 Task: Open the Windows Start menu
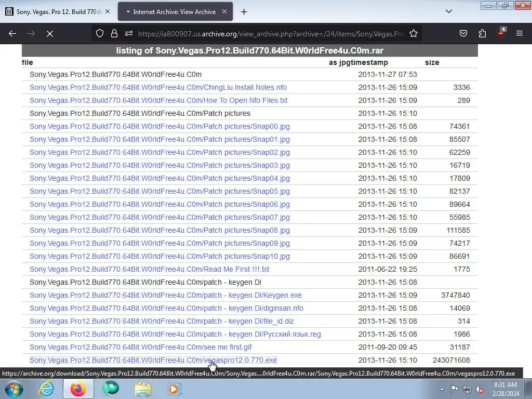click(14, 389)
